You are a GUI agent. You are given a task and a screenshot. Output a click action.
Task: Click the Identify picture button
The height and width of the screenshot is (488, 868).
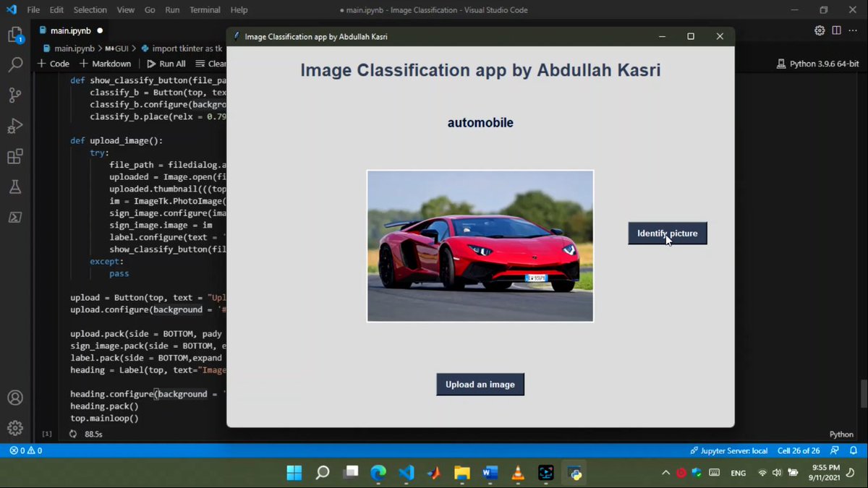(667, 233)
